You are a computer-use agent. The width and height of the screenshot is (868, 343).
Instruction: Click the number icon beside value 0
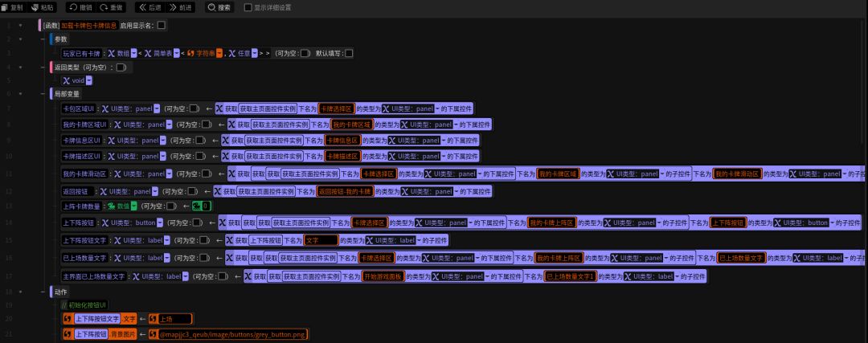[197, 206]
